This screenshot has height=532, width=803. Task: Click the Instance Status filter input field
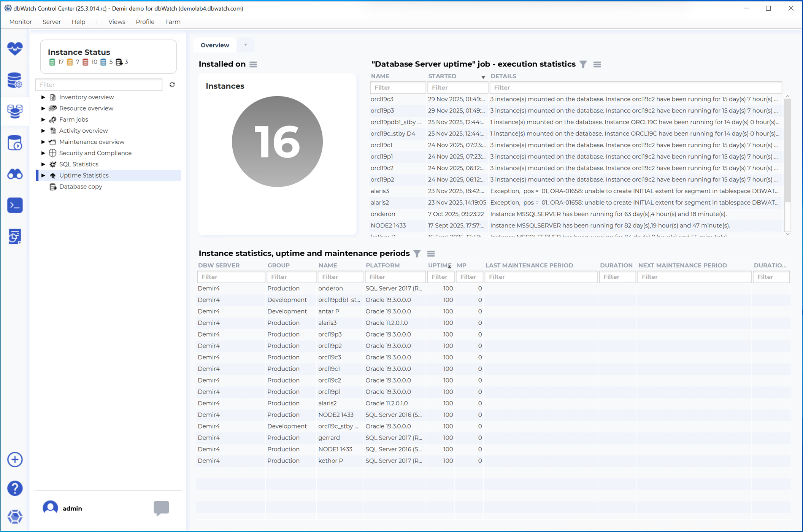(x=99, y=84)
